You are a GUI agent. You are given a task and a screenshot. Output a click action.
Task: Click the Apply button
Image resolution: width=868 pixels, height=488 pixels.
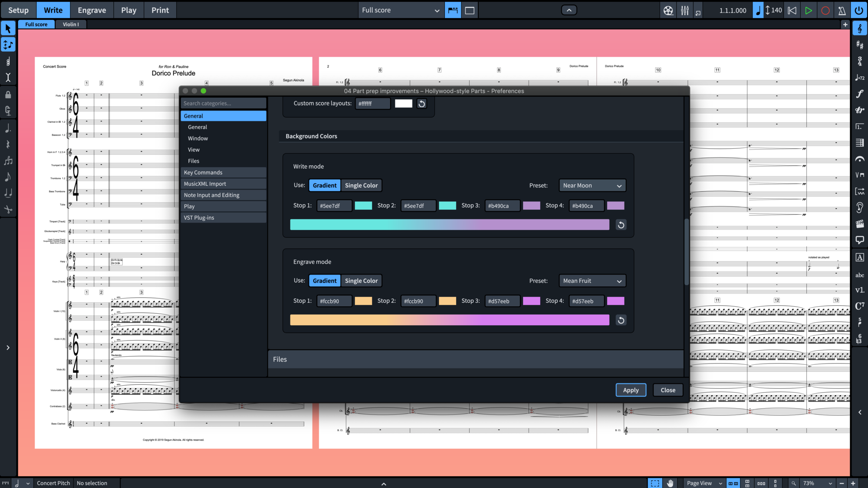pos(631,390)
